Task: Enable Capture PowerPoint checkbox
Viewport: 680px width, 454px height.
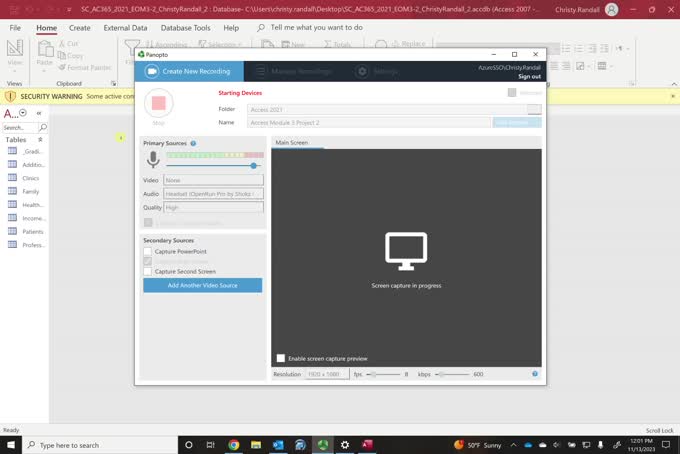Action: (147, 251)
